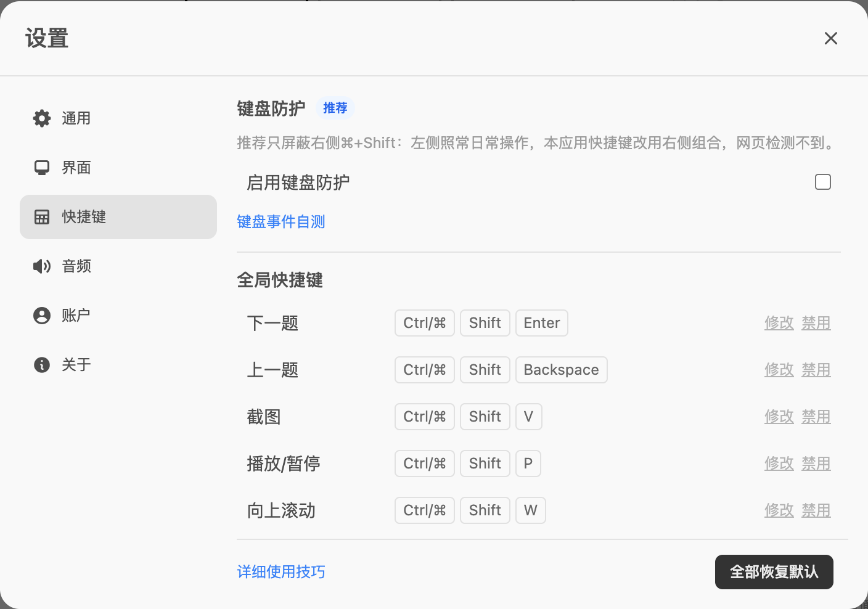Click the Enter key of 下一题
The height and width of the screenshot is (609, 868).
[x=542, y=323]
